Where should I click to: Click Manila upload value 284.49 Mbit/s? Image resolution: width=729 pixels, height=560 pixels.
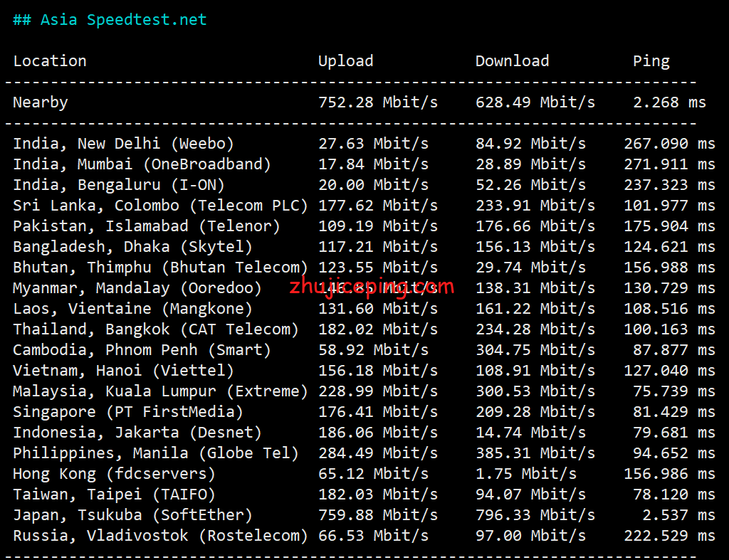point(378,453)
